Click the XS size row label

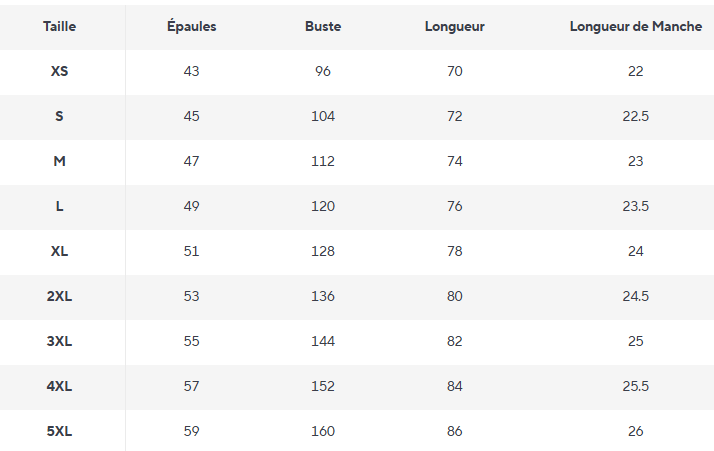pyautogui.click(x=59, y=72)
